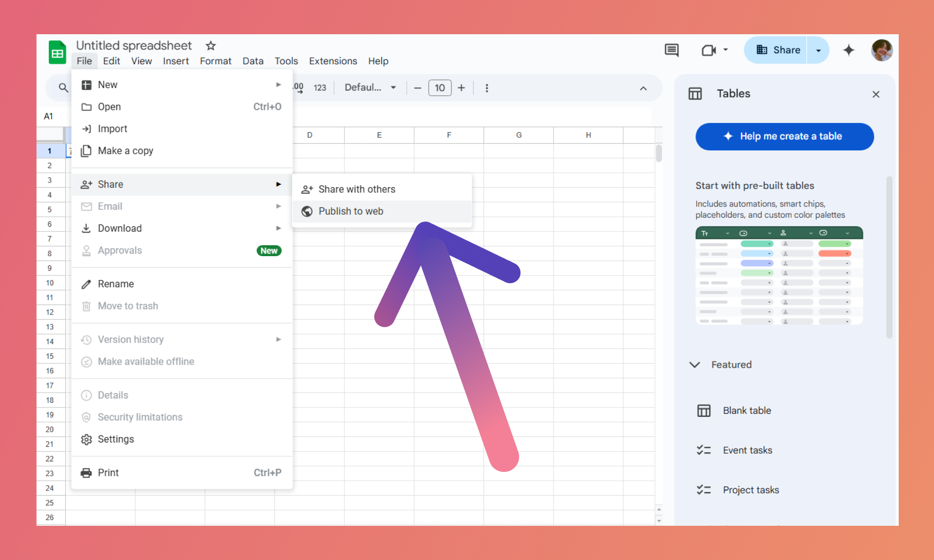
Task: Increase font size with plus button
Action: pos(461,88)
